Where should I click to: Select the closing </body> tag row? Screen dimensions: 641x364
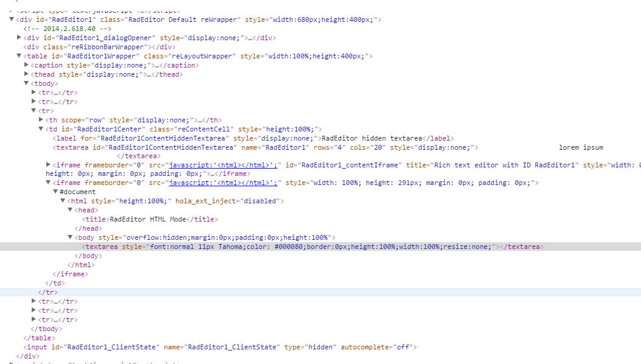pos(88,256)
